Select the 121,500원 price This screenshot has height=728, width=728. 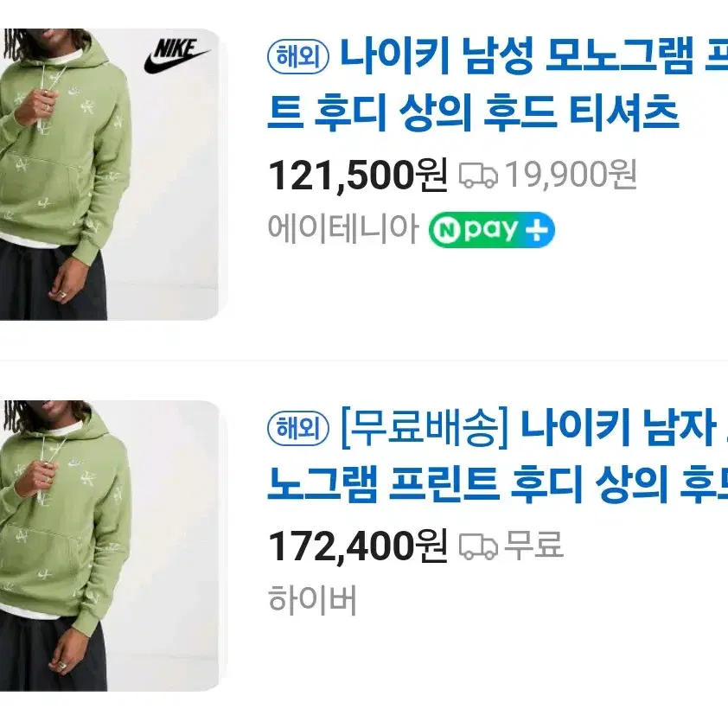click(358, 175)
